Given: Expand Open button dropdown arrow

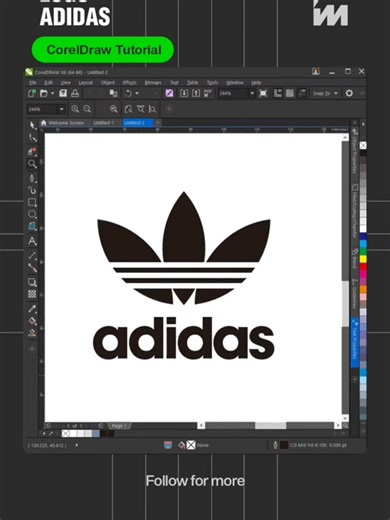Looking at the screenshot, I should [52, 93].
